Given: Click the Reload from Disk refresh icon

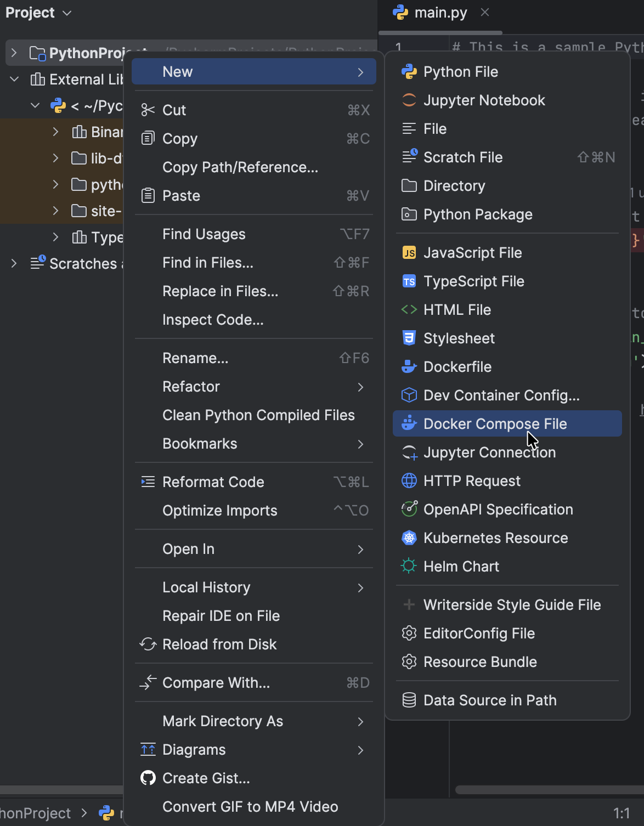Looking at the screenshot, I should [148, 644].
